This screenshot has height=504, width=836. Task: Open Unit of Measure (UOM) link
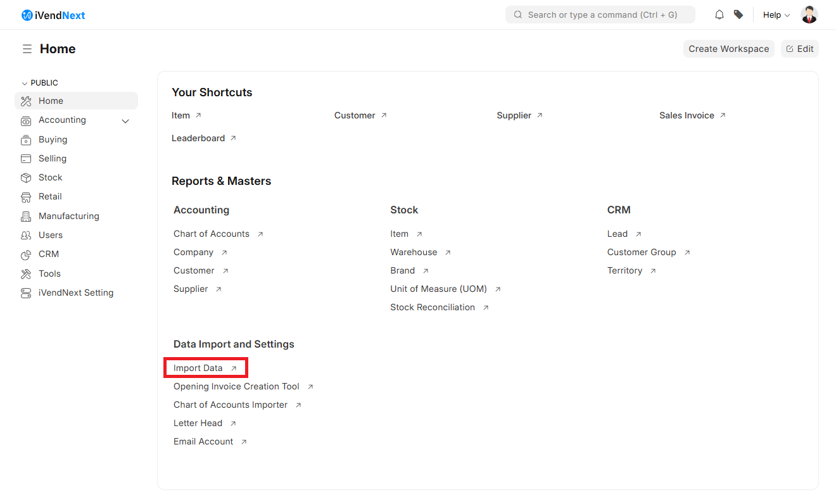(x=438, y=289)
